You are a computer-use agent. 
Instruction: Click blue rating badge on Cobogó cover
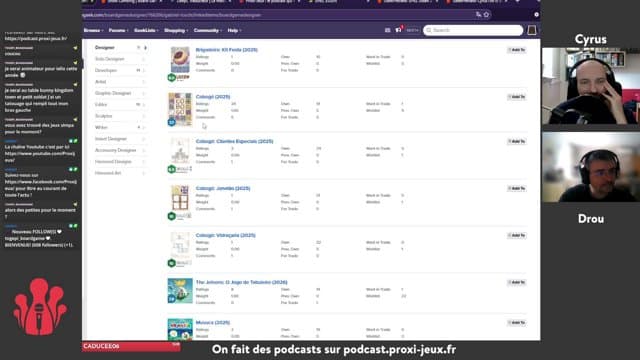[x=172, y=122]
